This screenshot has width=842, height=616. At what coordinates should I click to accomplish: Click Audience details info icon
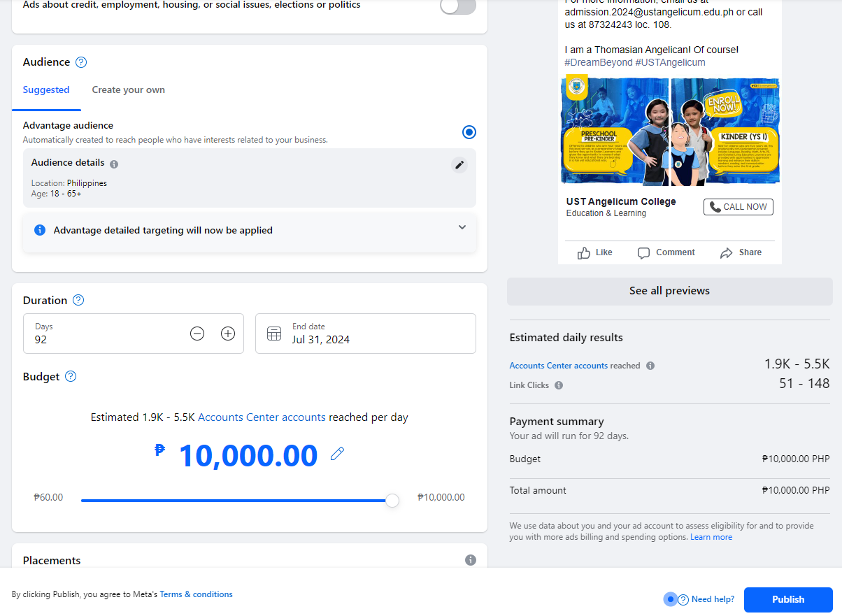114,164
